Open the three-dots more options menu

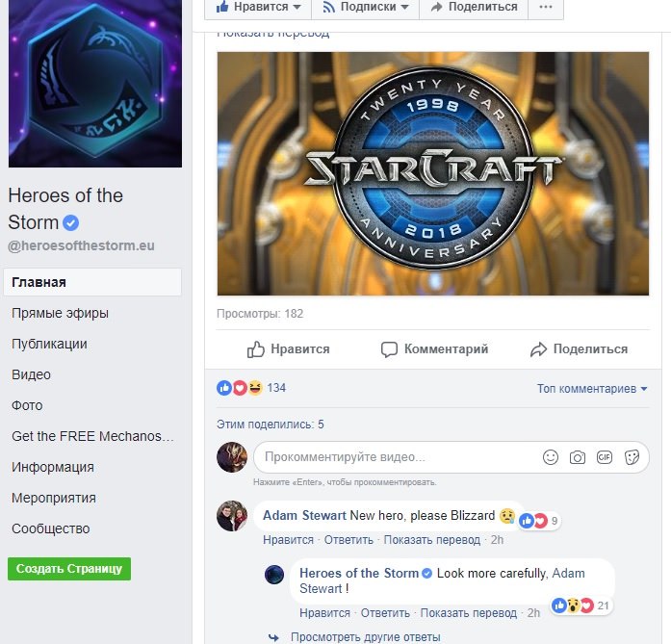[x=546, y=7]
